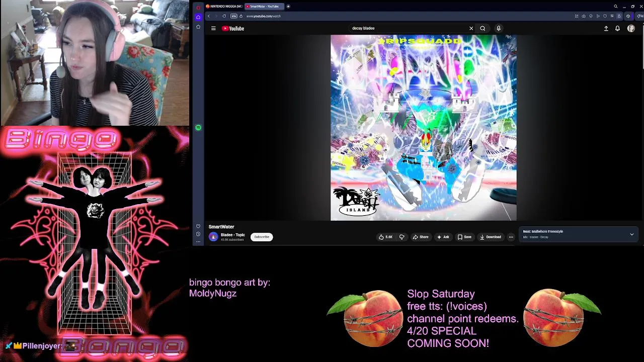Click the profile person icon in toolbar

click(619, 16)
